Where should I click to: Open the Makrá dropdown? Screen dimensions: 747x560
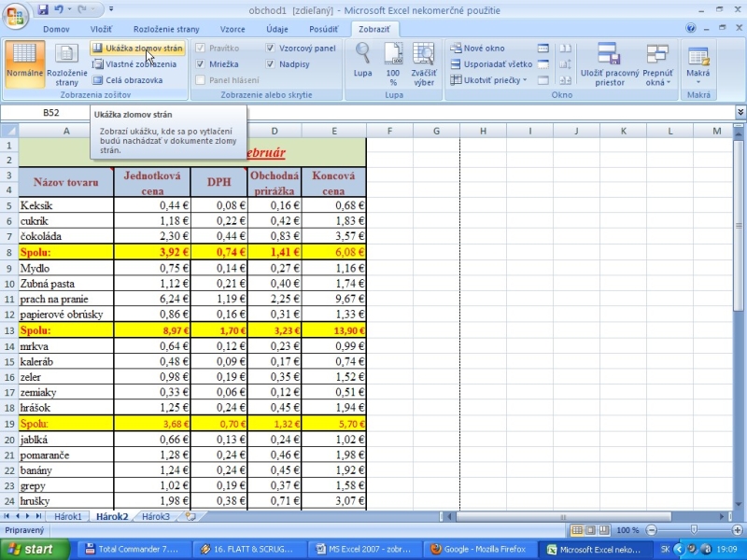pyautogui.click(x=698, y=63)
